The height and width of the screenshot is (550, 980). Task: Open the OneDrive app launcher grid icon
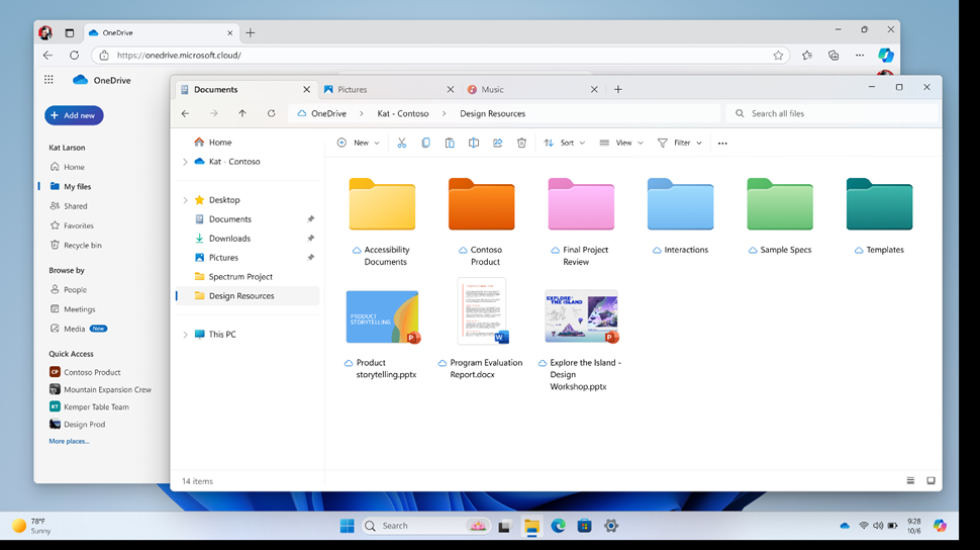coord(49,79)
